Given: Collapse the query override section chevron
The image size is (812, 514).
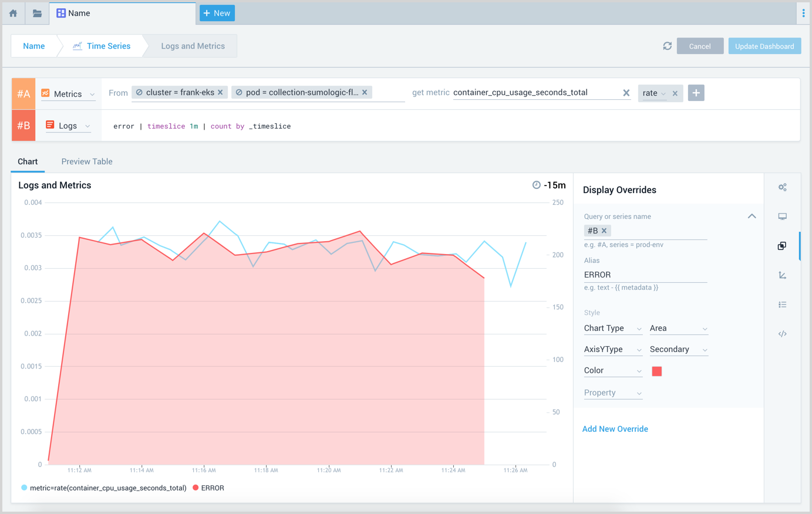Looking at the screenshot, I should coord(752,216).
